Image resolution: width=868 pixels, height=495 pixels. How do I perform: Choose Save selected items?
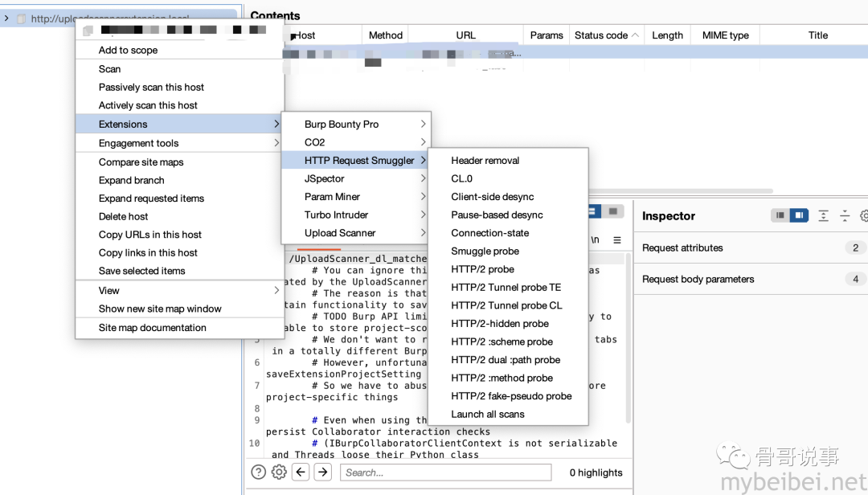point(180,271)
